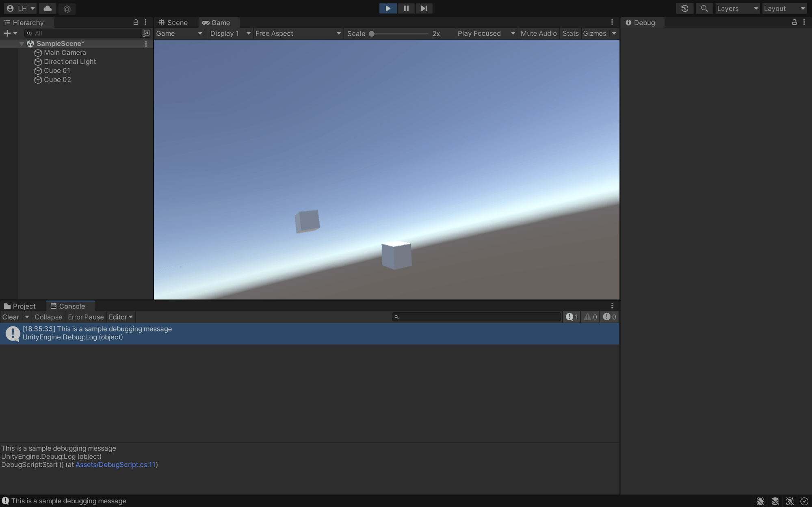Viewport: 812px width, 507px height.
Task: Open the Layout dropdown
Action: (x=784, y=8)
